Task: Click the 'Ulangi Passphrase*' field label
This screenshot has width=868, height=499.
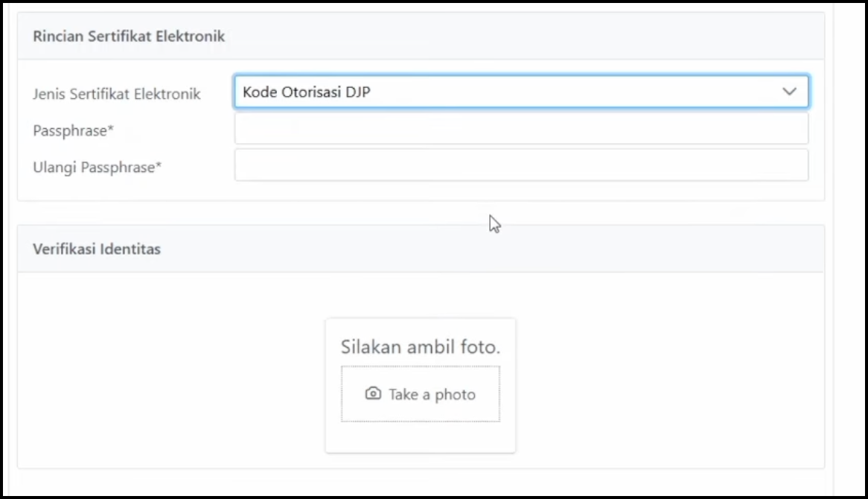Action: tap(97, 167)
